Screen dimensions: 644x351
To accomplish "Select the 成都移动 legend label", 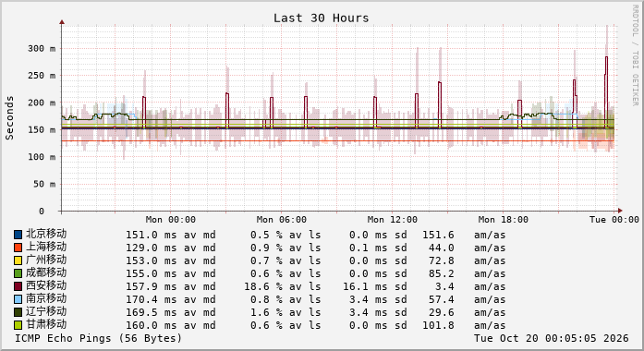I will (x=46, y=272).
